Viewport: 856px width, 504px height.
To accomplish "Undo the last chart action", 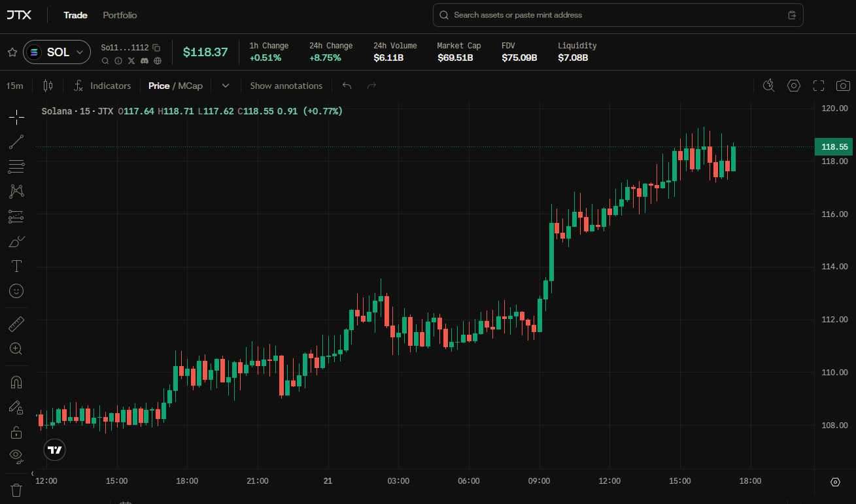I will (347, 86).
